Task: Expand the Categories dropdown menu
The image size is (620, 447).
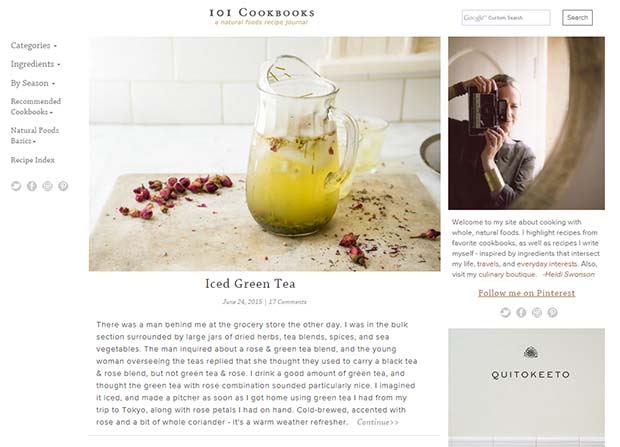Action: [x=34, y=45]
